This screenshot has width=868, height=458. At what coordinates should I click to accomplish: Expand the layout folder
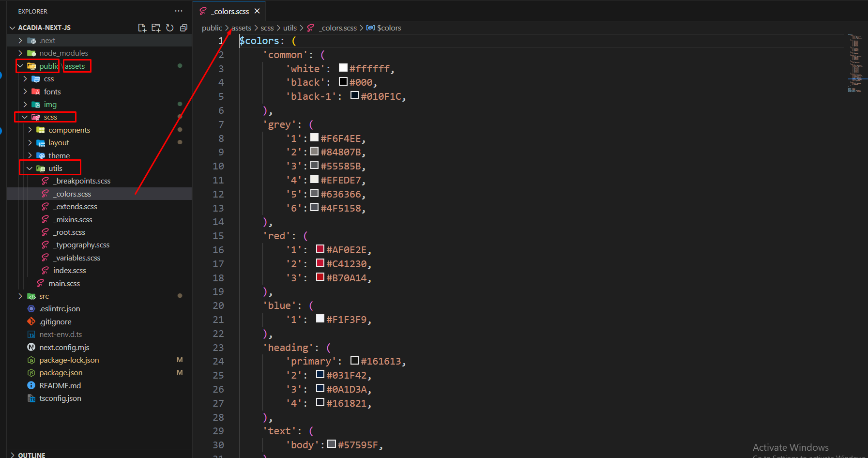click(30, 142)
